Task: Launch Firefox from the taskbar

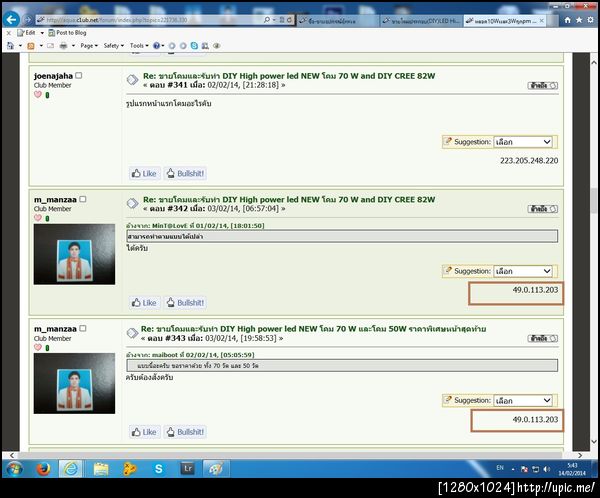Action: click(x=43, y=469)
